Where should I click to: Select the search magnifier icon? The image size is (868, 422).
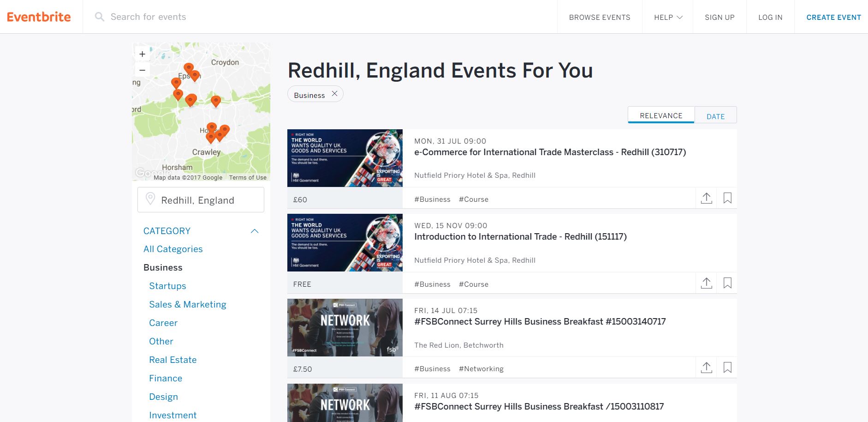click(99, 17)
